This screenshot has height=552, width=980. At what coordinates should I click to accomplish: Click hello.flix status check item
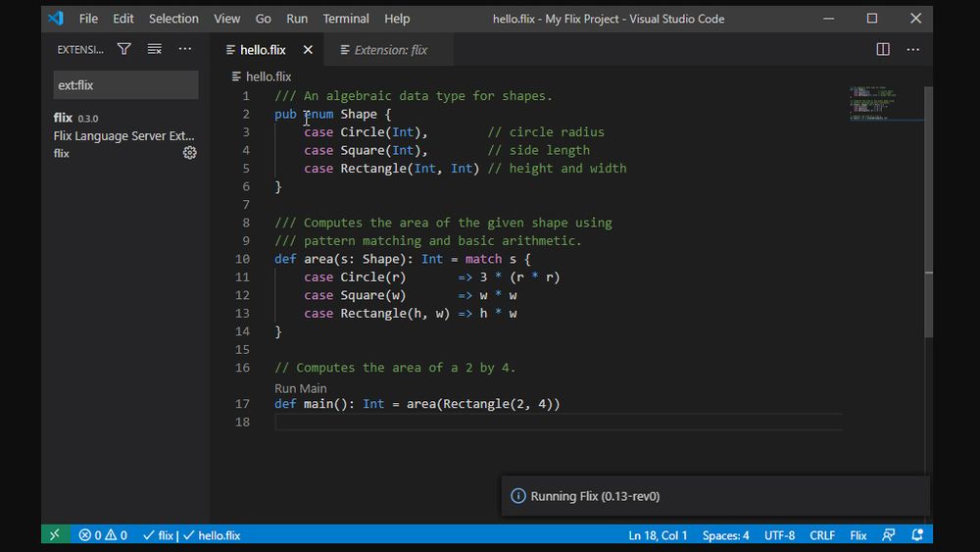click(212, 535)
